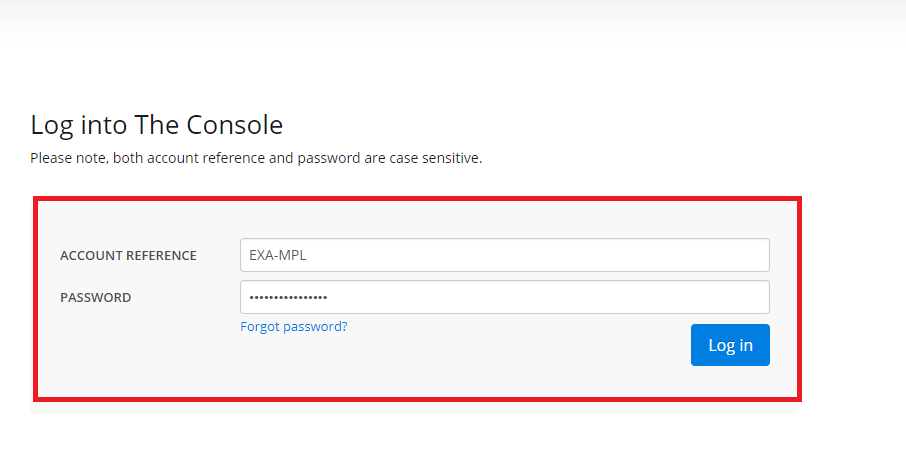Click the blue Log in button
Screen dimensions: 906x474
coord(730,345)
